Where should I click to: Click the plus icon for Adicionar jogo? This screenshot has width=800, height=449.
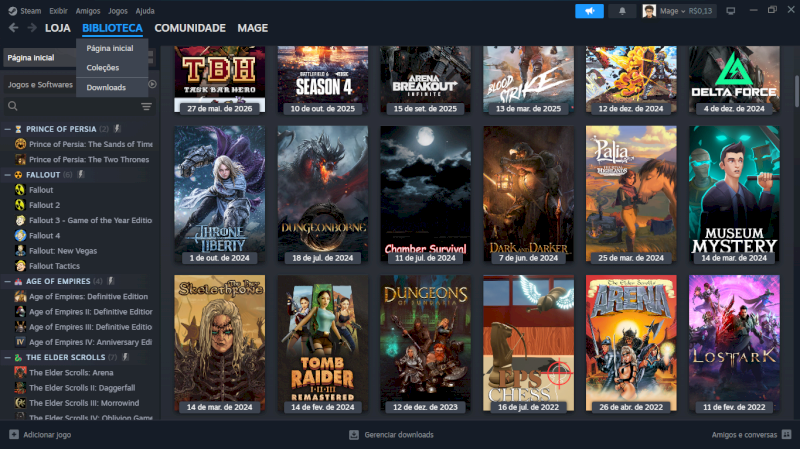click(x=14, y=435)
